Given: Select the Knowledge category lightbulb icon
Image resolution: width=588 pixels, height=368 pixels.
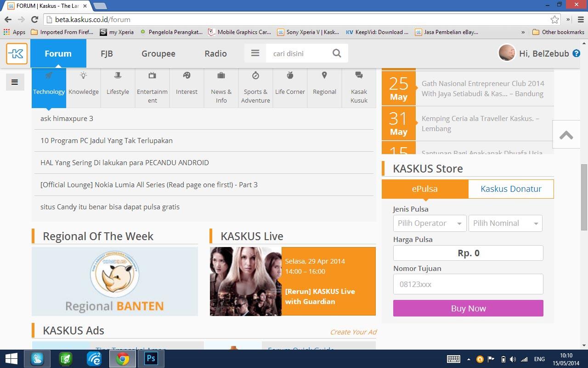Looking at the screenshot, I should 83,75.
